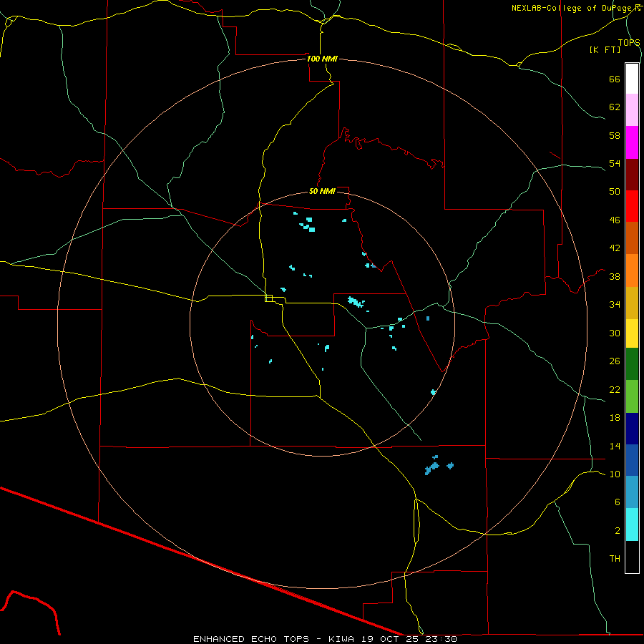Click the blue echo cluster south of 50 NMI ring
The width and height of the screenshot is (644, 644).
click(x=432, y=467)
